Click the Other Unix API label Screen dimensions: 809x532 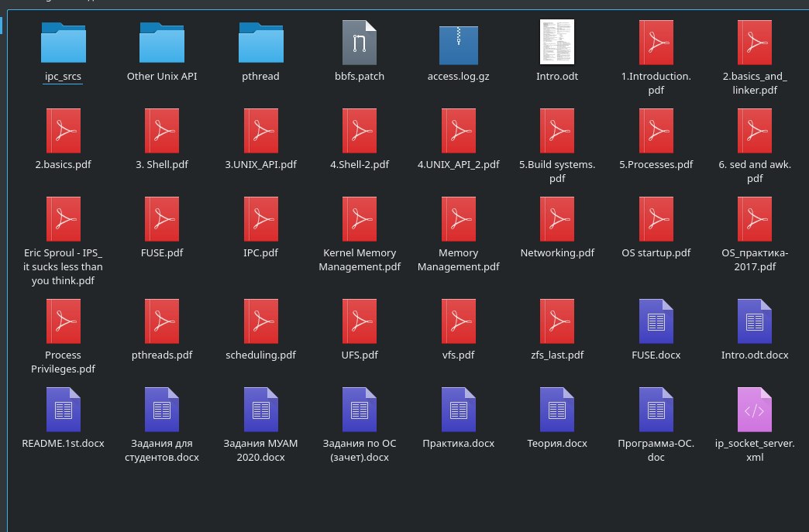pyautogui.click(x=162, y=77)
